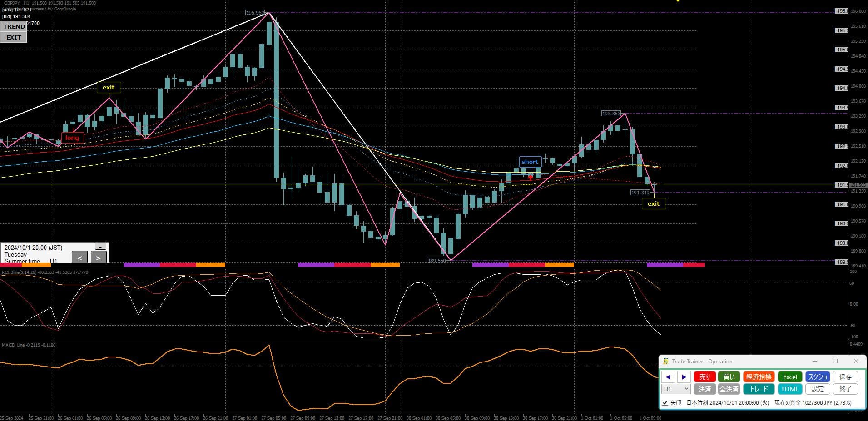The height and width of the screenshot is (421, 868).
Task: Open the 設定 settings button
Action: point(818,389)
